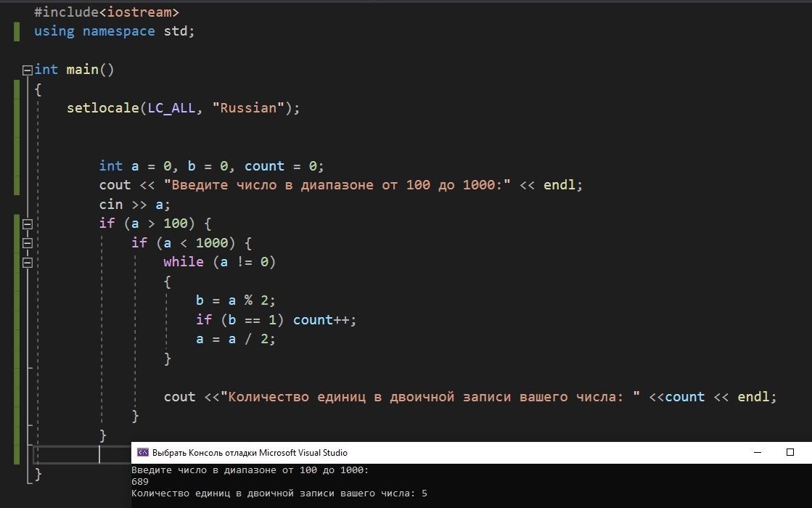Collapse the while (a != 0) loop

(28, 263)
